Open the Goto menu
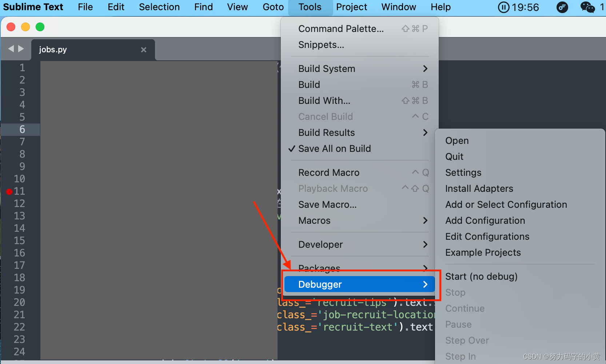The height and width of the screenshot is (364, 606). pos(273,7)
